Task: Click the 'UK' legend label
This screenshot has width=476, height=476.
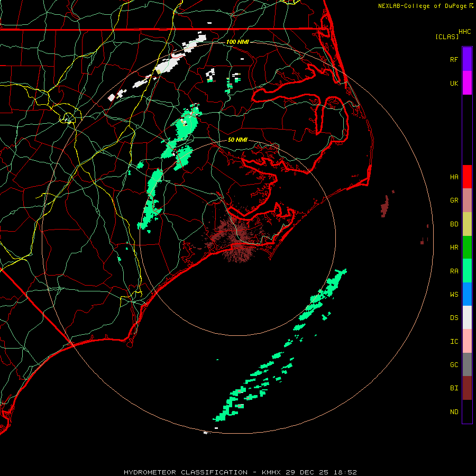Action: (454, 84)
